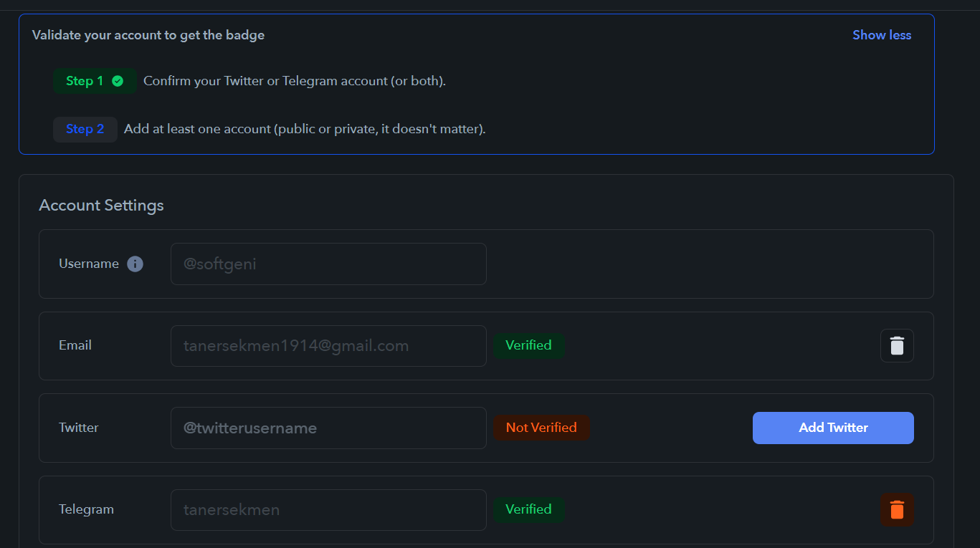
Task: Delete the verified email with trash icon
Action: pyautogui.click(x=897, y=346)
